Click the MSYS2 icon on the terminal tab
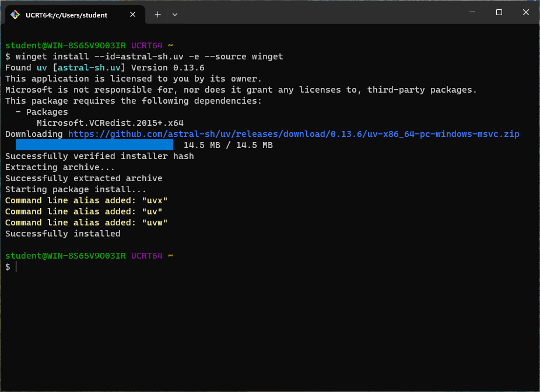This screenshot has height=392, width=540. tap(15, 15)
